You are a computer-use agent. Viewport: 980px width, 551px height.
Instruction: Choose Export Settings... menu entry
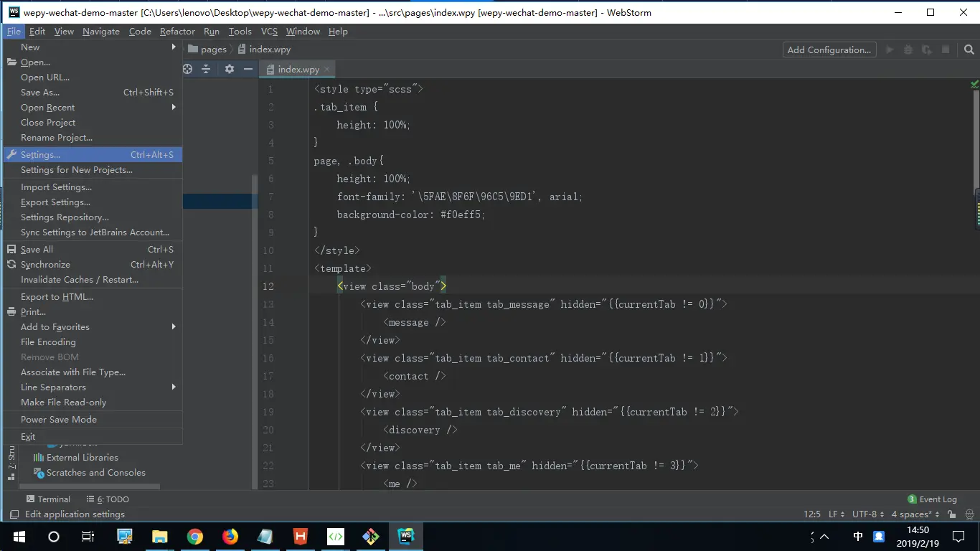[93, 202]
